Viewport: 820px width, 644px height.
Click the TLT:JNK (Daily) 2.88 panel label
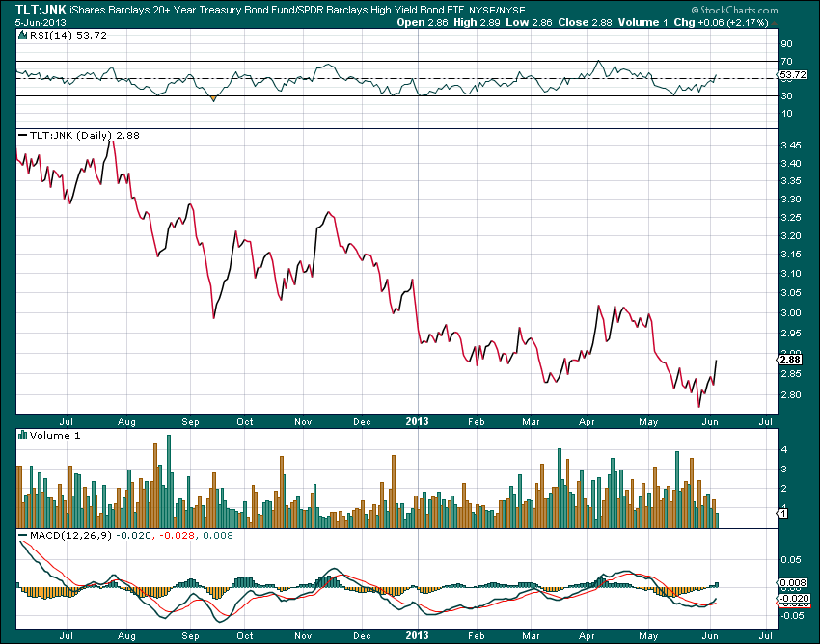85,135
